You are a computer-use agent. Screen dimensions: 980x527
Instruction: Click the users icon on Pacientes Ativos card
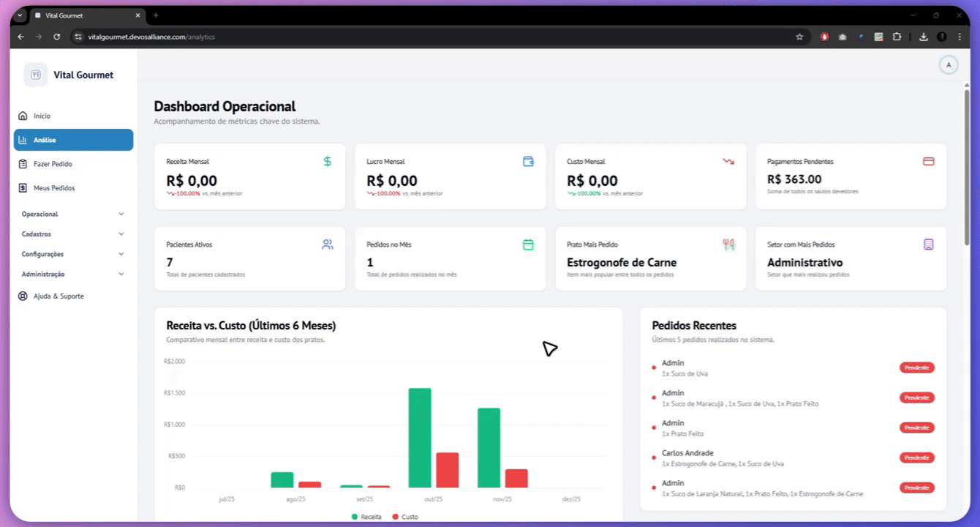[x=327, y=244]
